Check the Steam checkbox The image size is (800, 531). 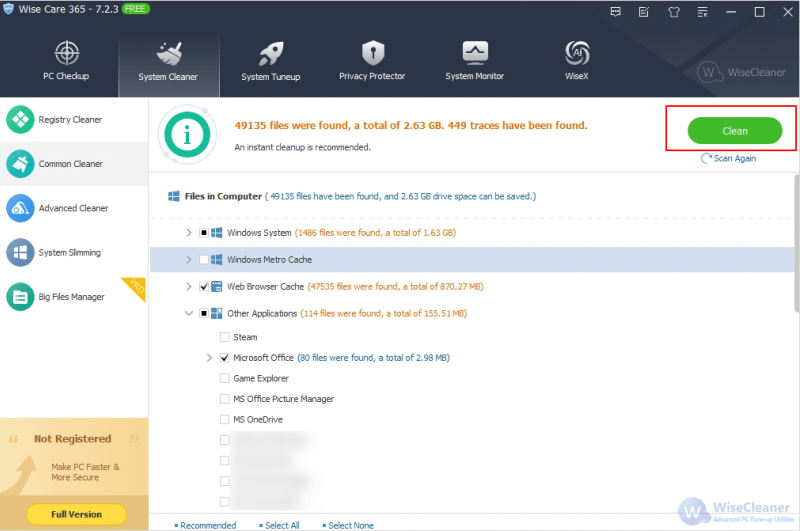(224, 337)
